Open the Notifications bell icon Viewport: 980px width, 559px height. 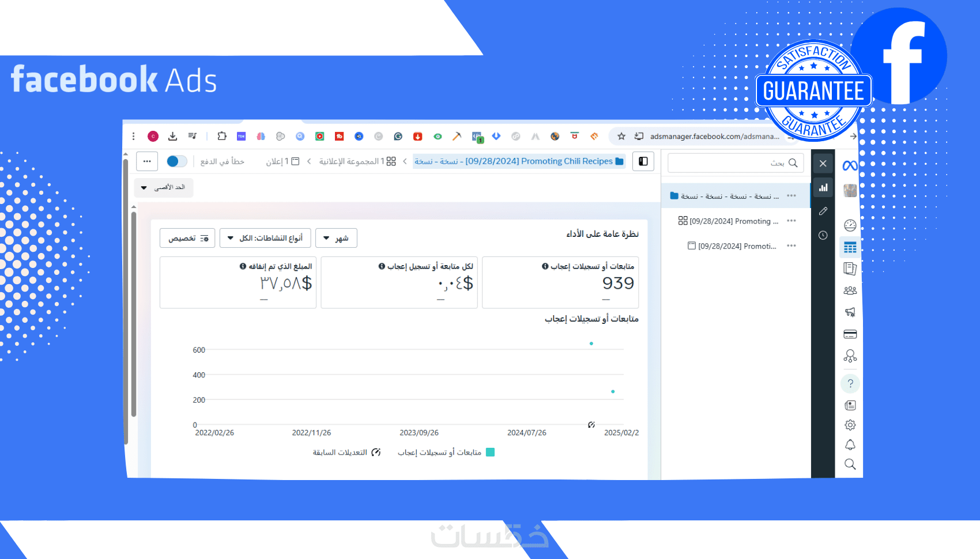click(x=850, y=445)
